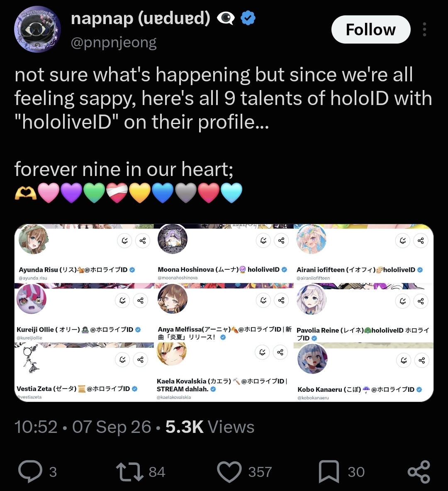The width and height of the screenshot is (448, 491).
Task: Open the reply comment icon
Action: (30, 471)
